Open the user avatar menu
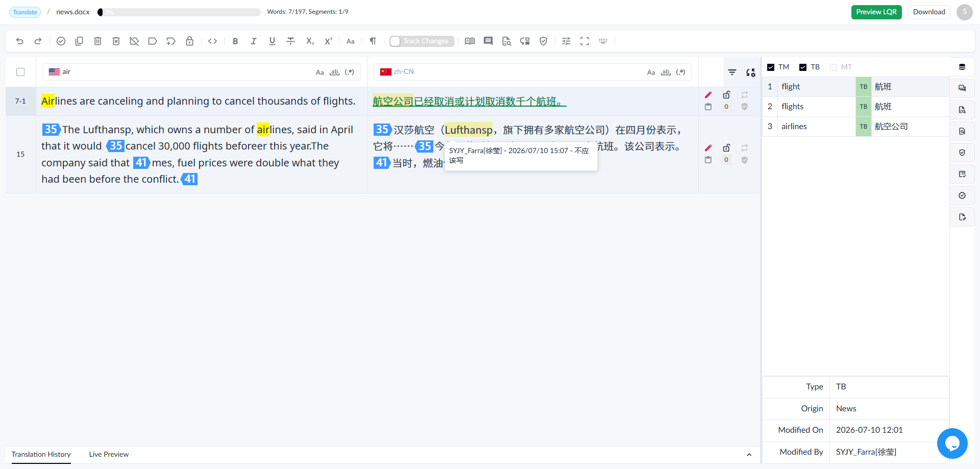This screenshot has height=469, width=980. (965, 12)
